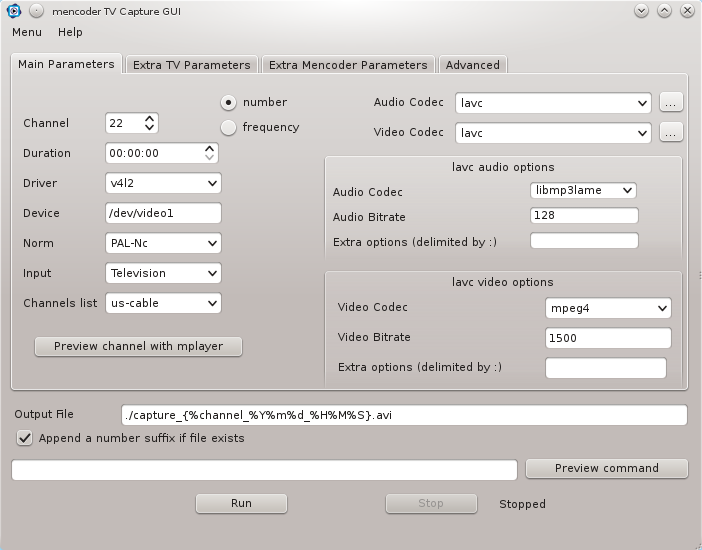
Task: Switch to Extra TV Parameters tab
Action: click(x=192, y=65)
